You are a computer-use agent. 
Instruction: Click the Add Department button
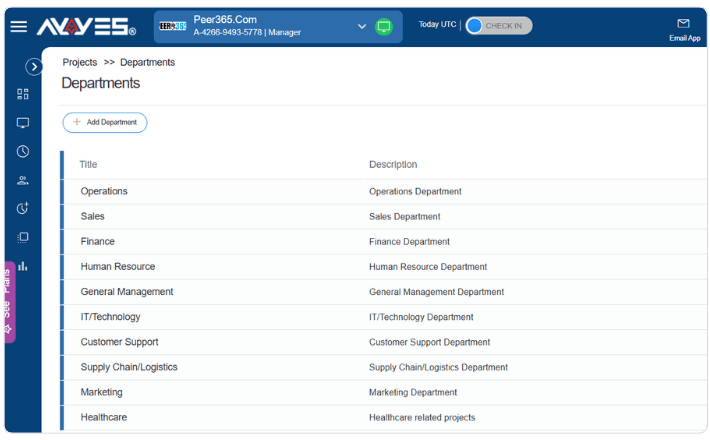click(105, 123)
